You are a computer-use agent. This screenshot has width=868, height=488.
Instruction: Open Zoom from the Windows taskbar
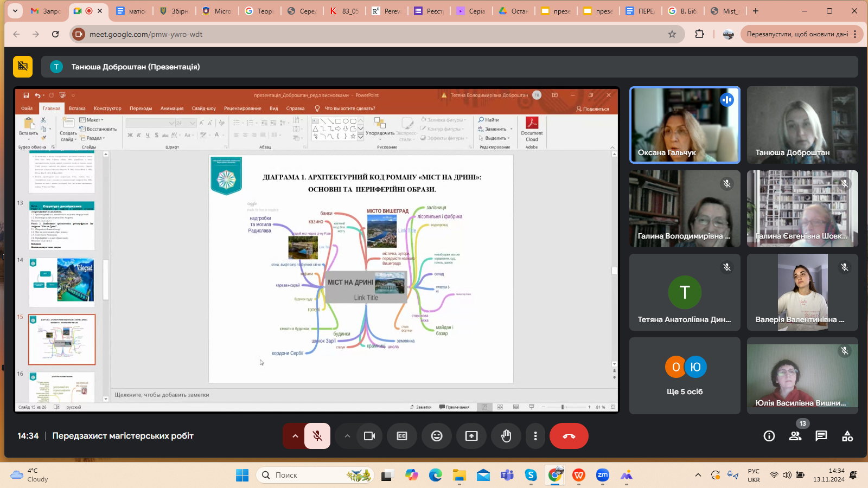point(602,476)
